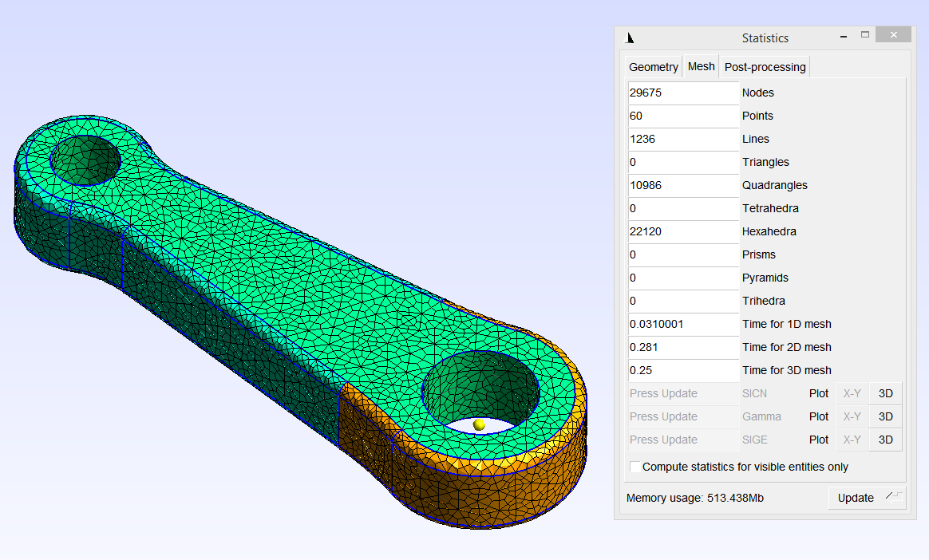This screenshot has height=560, width=929.
Task: Open the Post-processing tab
Action: 764,67
